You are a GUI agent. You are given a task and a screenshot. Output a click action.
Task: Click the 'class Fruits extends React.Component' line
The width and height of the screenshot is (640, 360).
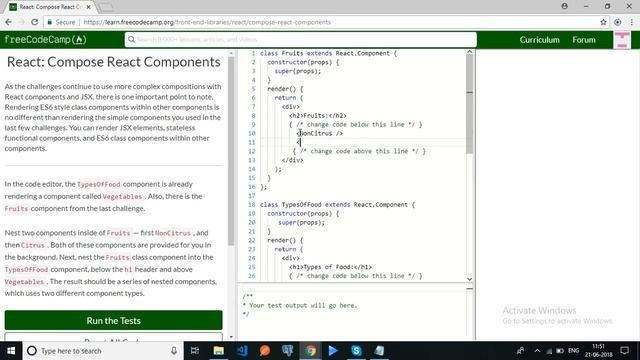(328, 53)
